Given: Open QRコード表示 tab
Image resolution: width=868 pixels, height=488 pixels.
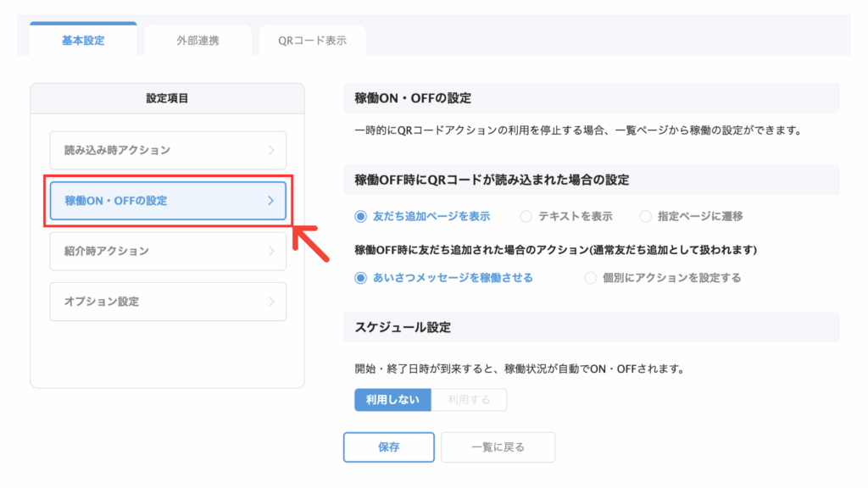Looking at the screenshot, I should (312, 41).
